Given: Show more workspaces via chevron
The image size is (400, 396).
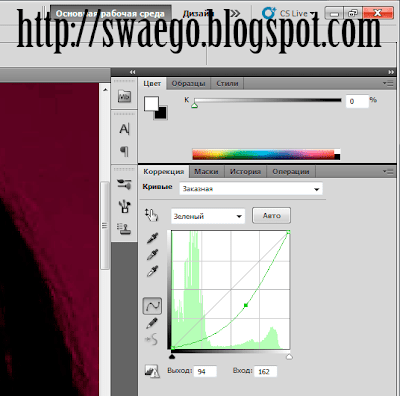Looking at the screenshot, I should pos(235,13).
